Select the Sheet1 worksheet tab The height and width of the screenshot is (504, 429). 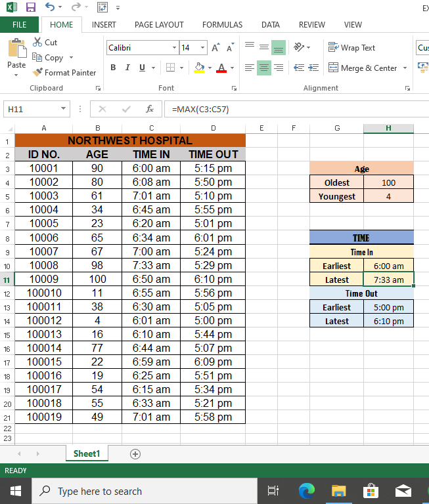(87, 453)
